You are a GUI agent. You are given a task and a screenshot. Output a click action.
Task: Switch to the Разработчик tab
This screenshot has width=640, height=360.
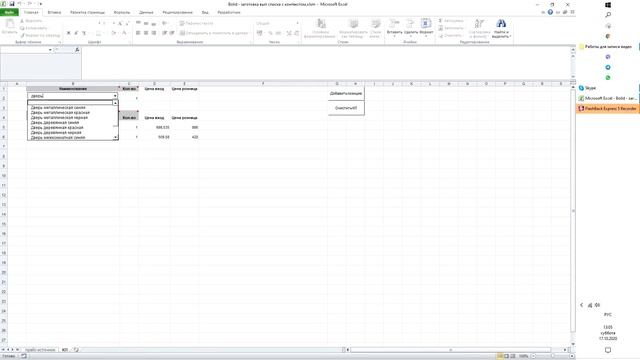click(229, 12)
